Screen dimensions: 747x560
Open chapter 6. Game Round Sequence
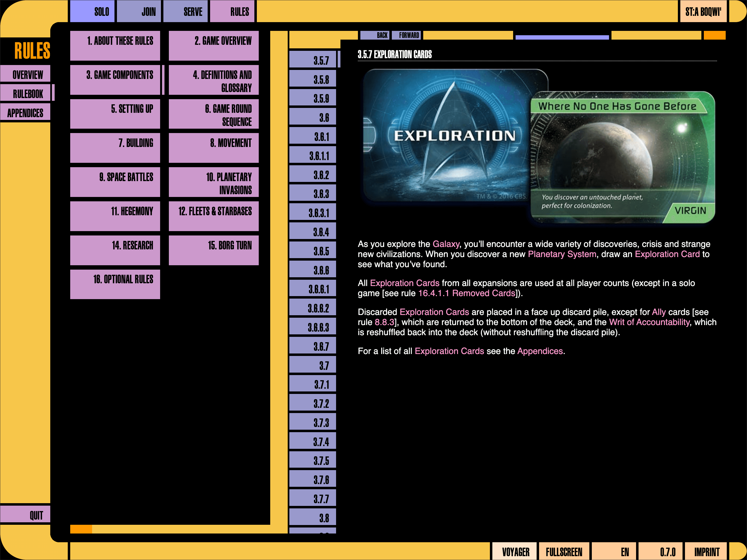point(213,114)
